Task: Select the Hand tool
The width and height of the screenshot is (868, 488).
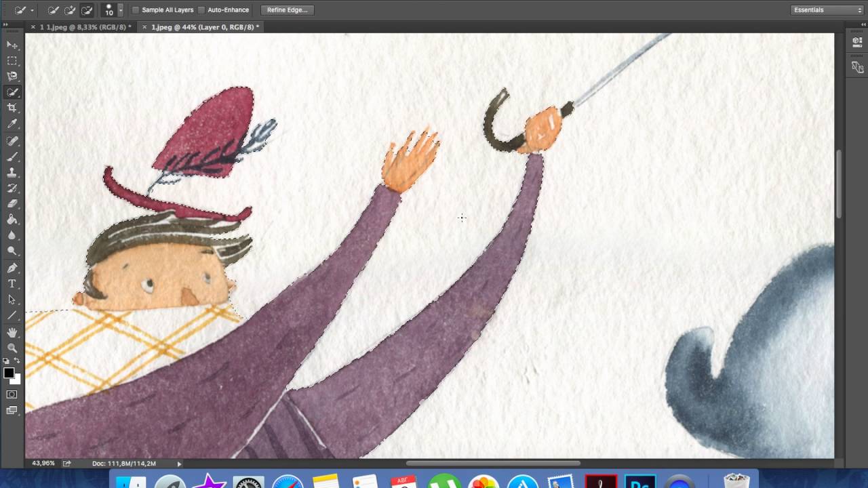Action: point(12,332)
